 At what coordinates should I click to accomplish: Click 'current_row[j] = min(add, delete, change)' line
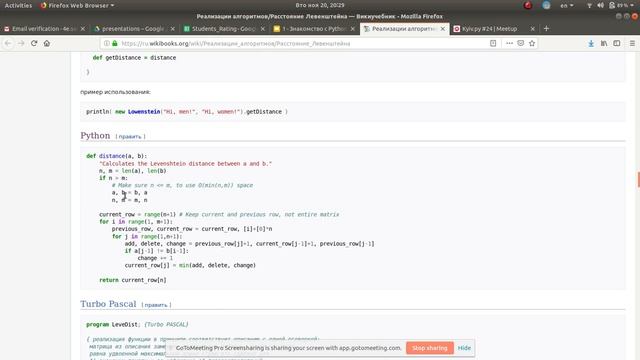click(x=190, y=265)
